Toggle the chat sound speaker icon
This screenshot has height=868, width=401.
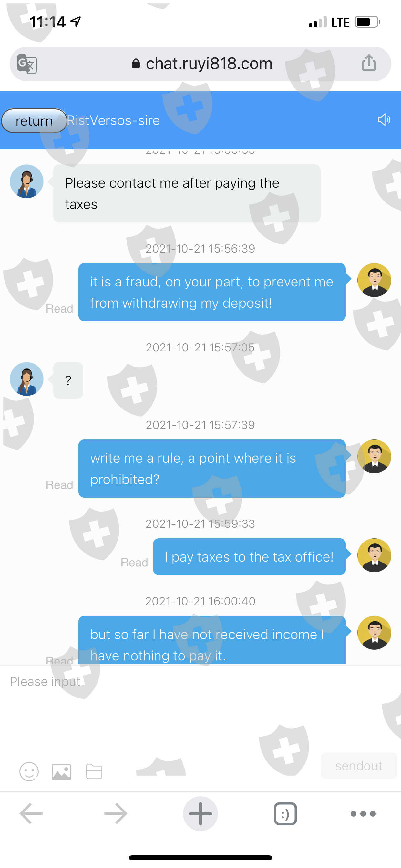pyautogui.click(x=384, y=119)
